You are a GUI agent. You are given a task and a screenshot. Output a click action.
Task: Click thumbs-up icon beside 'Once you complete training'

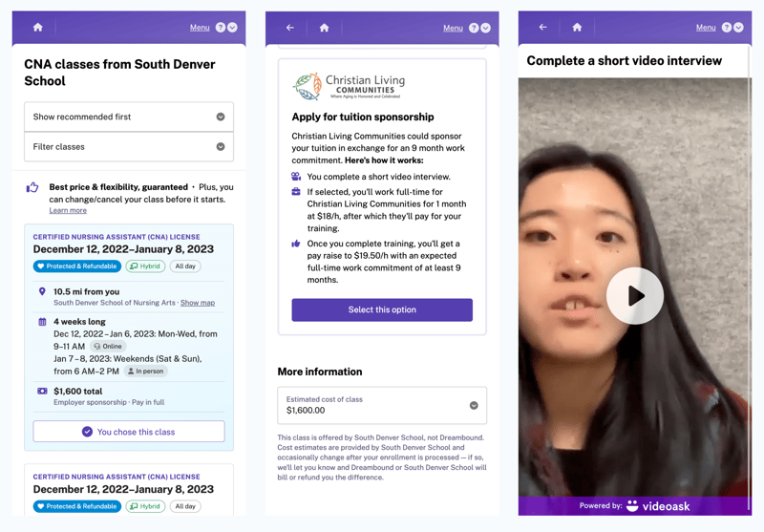[296, 244]
